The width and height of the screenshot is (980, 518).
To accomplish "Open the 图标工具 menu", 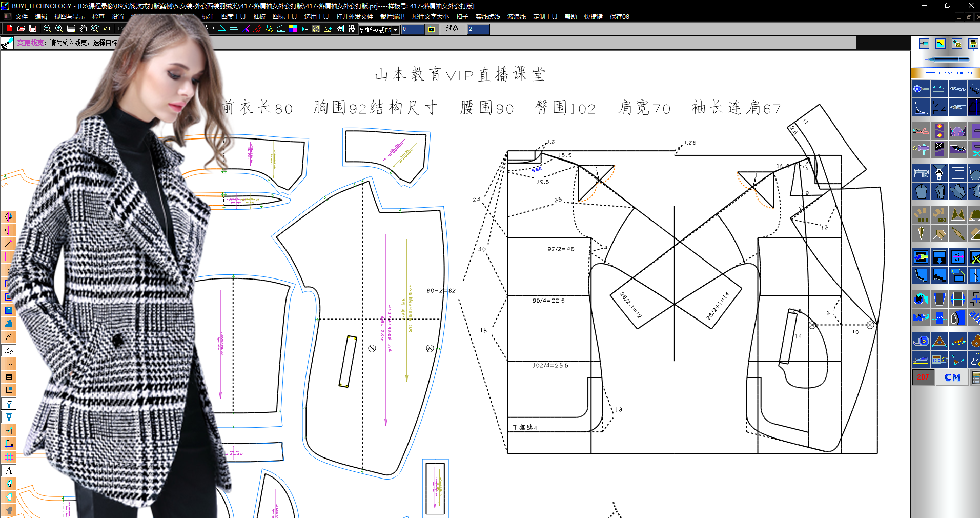I will click(x=284, y=17).
